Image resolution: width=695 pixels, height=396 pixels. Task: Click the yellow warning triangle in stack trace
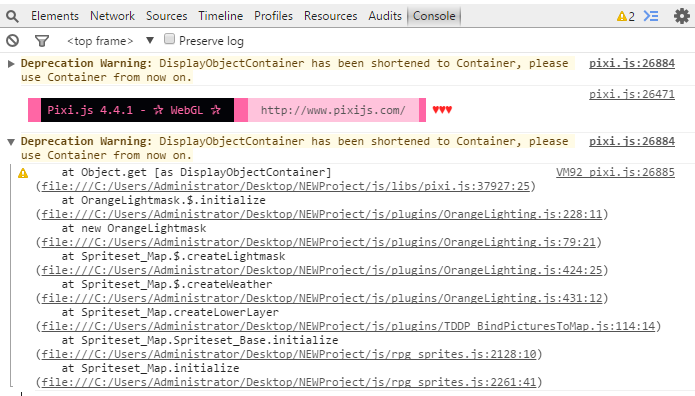[23, 173]
